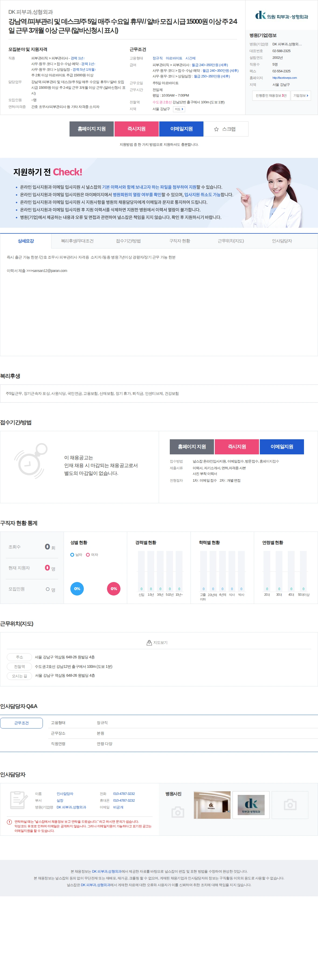Click DK 피부과,성형외과 in 인사담당자 info
This screenshot has width=318, height=980.
click(71, 807)
